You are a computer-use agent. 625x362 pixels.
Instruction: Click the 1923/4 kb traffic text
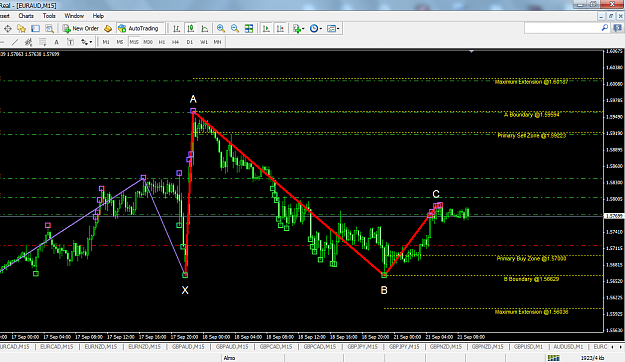593,358
